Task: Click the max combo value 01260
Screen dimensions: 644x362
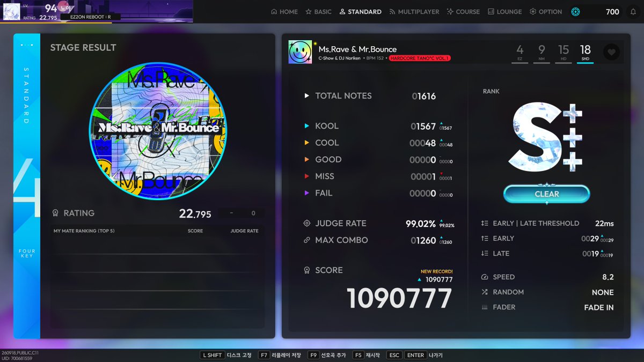Action: tap(423, 240)
